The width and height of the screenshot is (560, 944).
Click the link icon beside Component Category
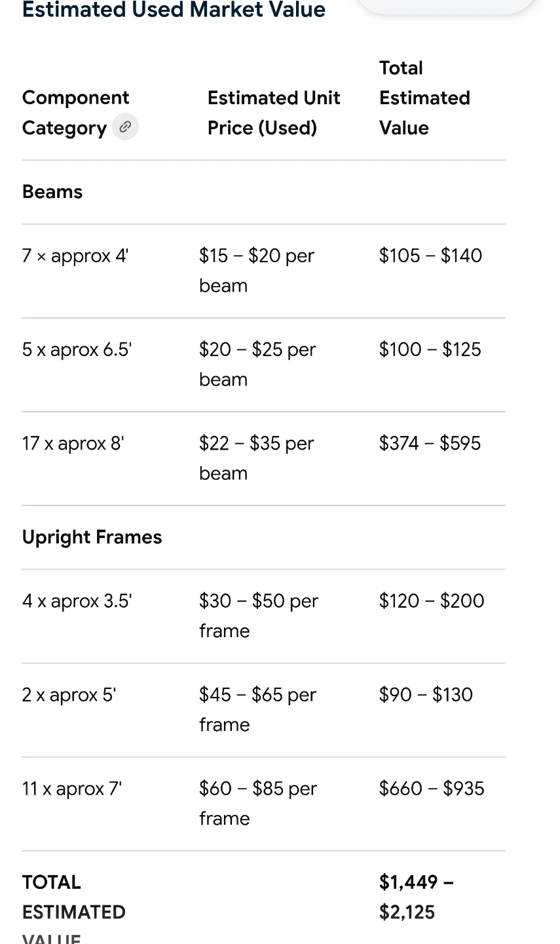tap(125, 127)
